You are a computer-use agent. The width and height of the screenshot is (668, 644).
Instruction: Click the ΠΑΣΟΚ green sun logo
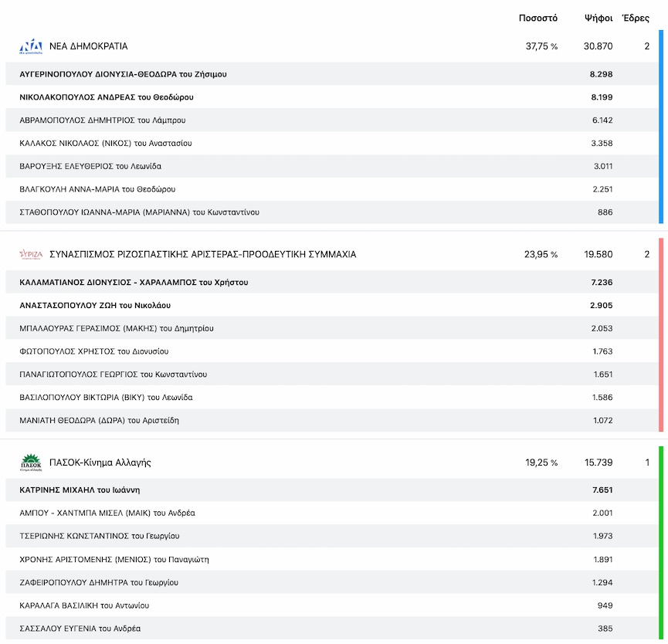click(31, 463)
